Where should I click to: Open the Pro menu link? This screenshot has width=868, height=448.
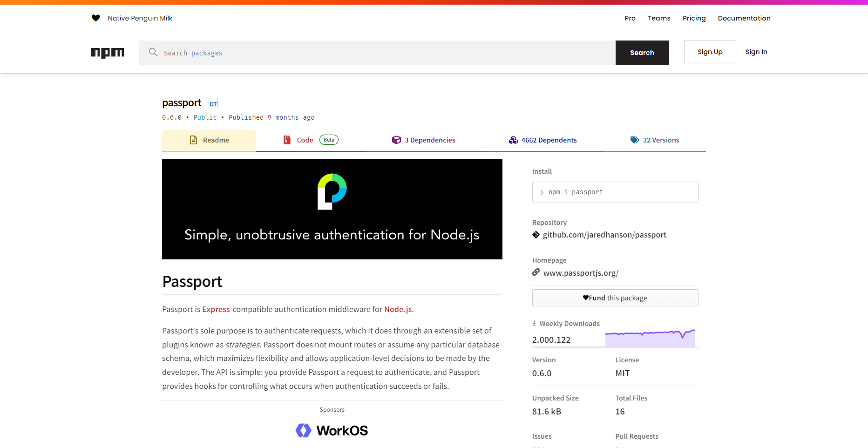tap(630, 18)
